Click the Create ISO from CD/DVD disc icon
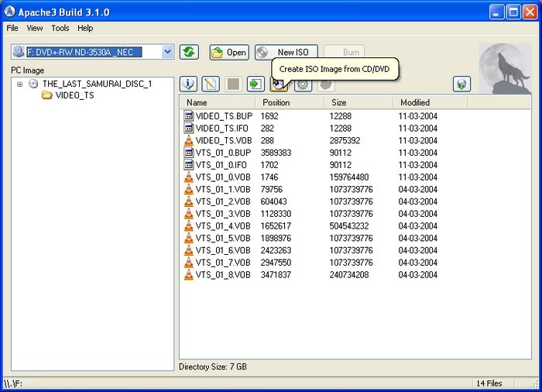Viewport: 542px width, 392px height. coord(279,84)
